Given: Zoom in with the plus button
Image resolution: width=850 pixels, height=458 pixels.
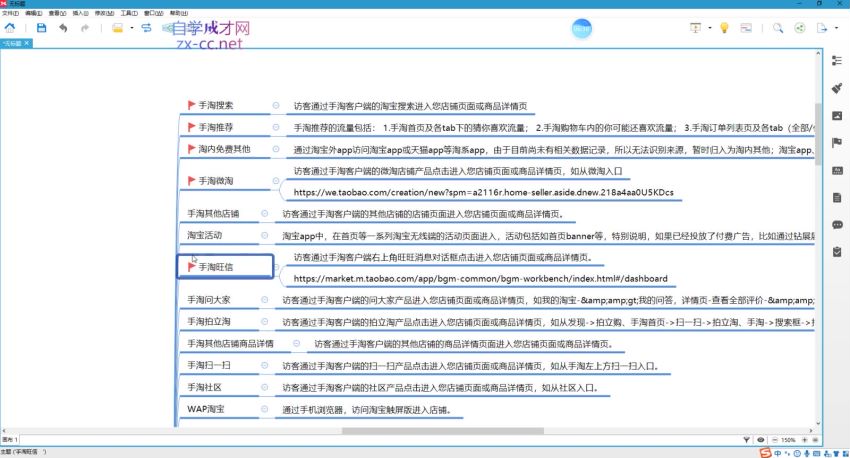Looking at the screenshot, I should point(804,440).
